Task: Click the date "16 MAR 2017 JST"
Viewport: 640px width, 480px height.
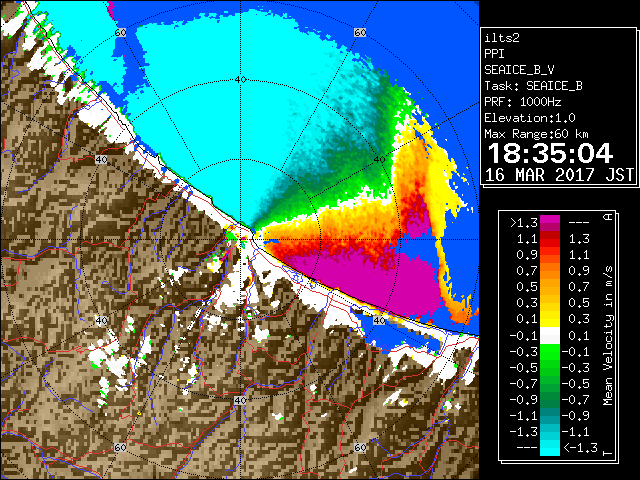Action: (x=559, y=175)
